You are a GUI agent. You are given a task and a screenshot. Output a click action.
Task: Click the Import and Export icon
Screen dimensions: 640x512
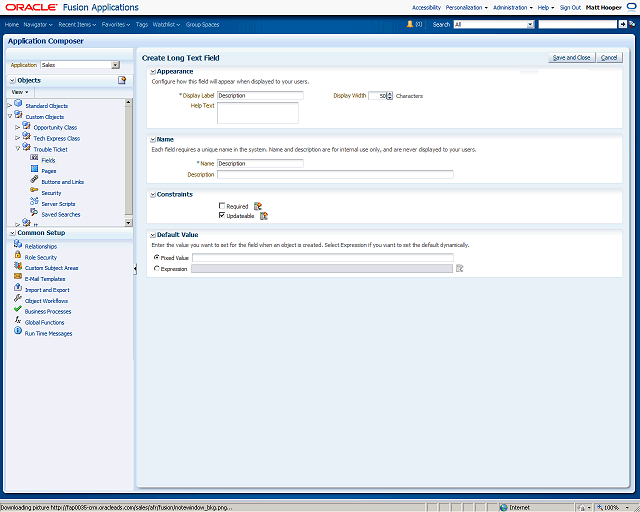[18, 287]
